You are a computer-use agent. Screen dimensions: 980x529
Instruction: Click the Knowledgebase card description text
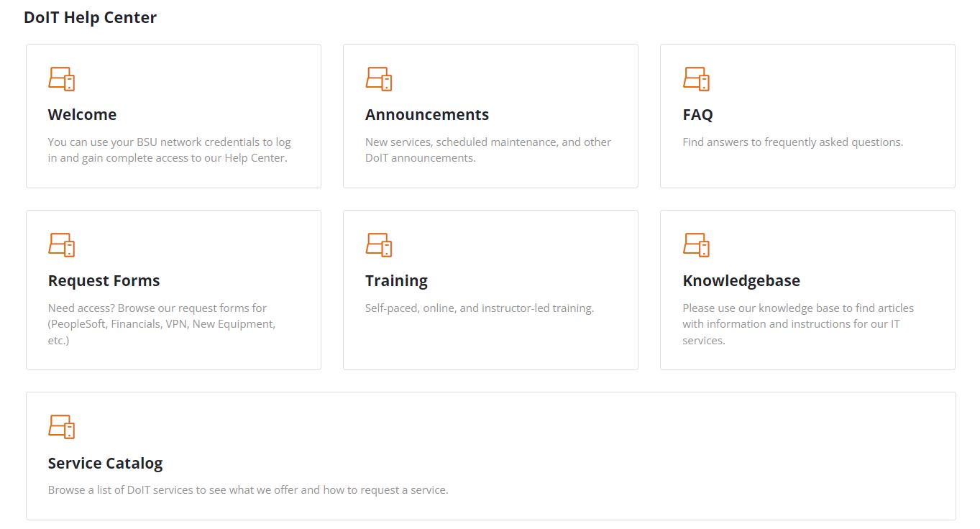pyautogui.click(x=798, y=323)
